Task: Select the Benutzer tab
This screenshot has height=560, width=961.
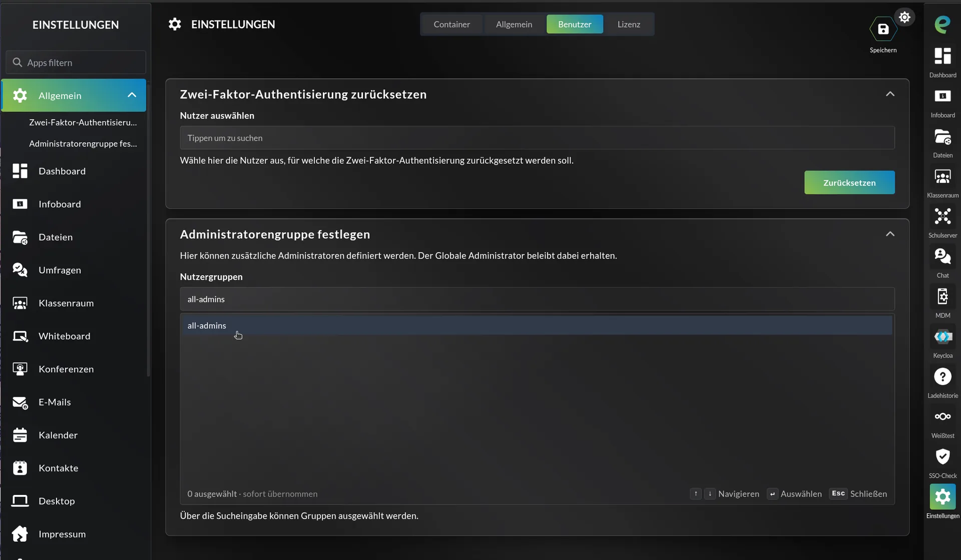Action: click(575, 24)
